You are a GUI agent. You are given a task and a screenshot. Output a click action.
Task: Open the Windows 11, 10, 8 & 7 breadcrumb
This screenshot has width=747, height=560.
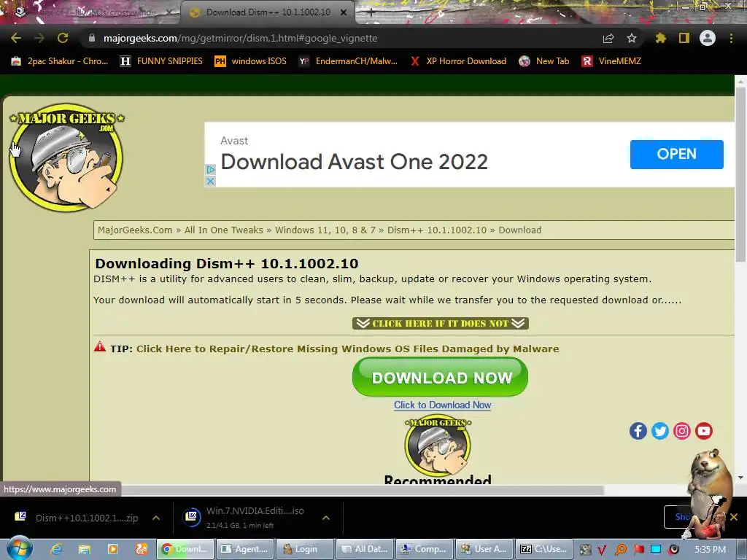[x=325, y=230]
